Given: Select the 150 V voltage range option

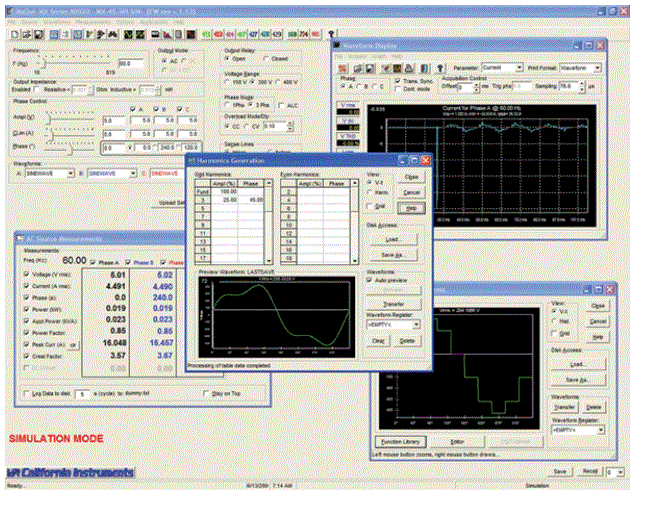Looking at the screenshot, I should (x=227, y=82).
